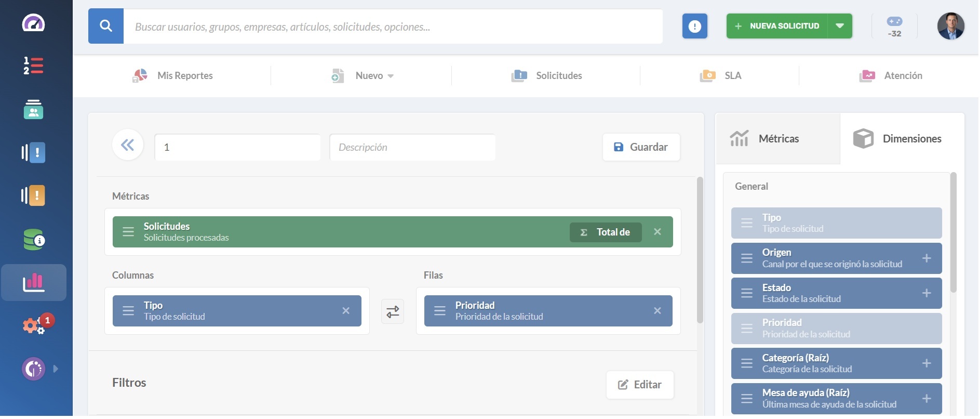The image size is (980, 419).
Task: Add the Estado dimension with plus
Action: [927, 293]
